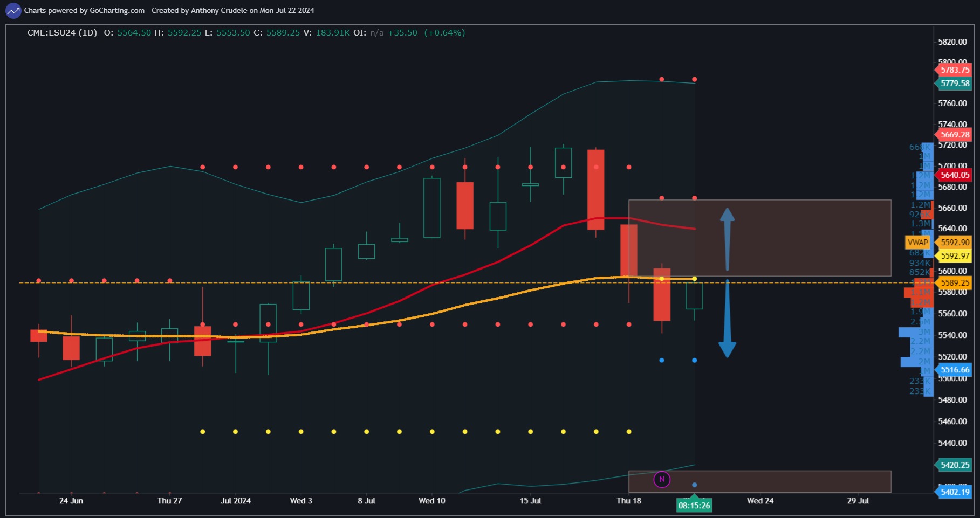This screenshot has width=980, height=518.
Task: Click the open value 5564.50
Action: (134, 33)
